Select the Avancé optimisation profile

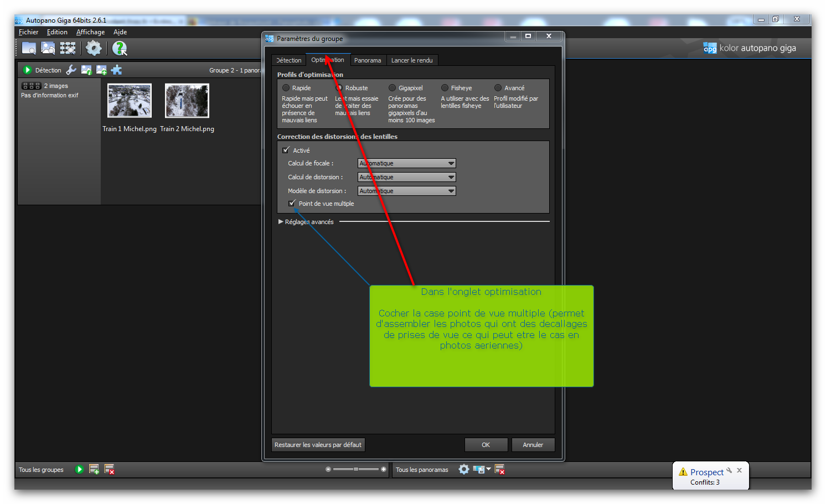point(498,88)
